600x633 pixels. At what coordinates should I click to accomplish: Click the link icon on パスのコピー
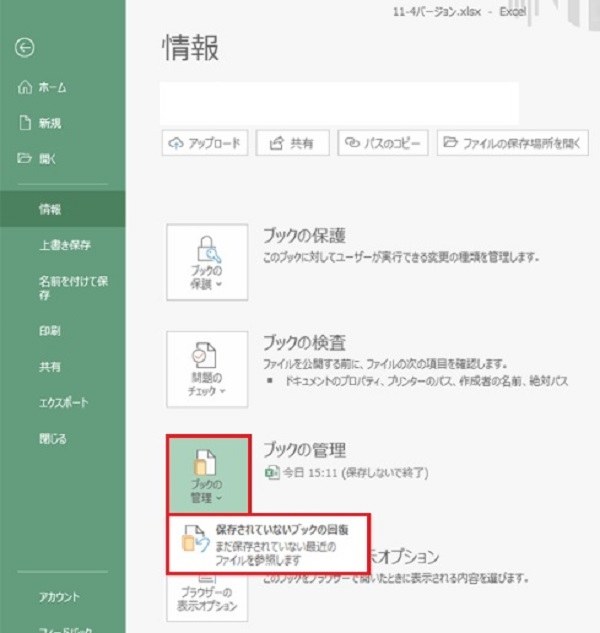(352, 142)
